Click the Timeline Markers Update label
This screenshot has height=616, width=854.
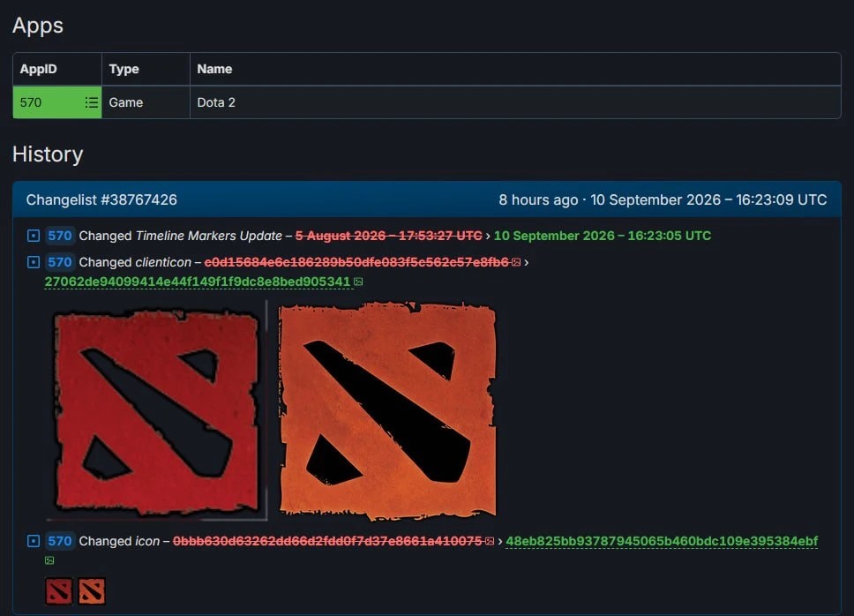point(208,236)
